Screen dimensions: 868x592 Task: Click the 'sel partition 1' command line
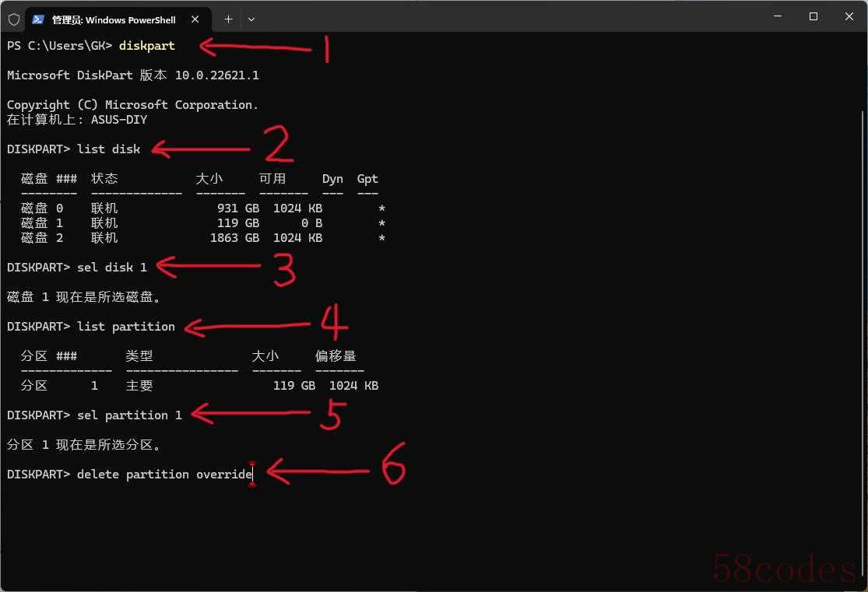tap(129, 415)
